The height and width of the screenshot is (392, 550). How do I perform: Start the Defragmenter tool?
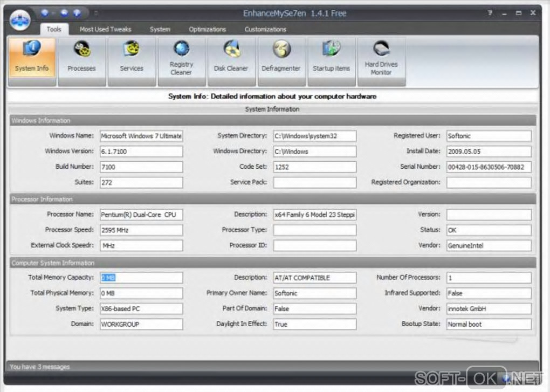click(x=281, y=62)
